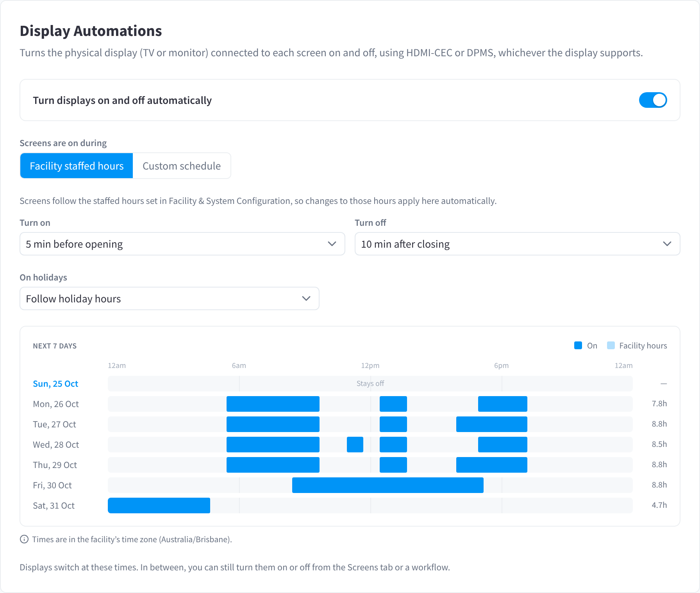Screen dimensions: 700x593
Task: Expand the On holidays dropdown
Action: pos(170,298)
